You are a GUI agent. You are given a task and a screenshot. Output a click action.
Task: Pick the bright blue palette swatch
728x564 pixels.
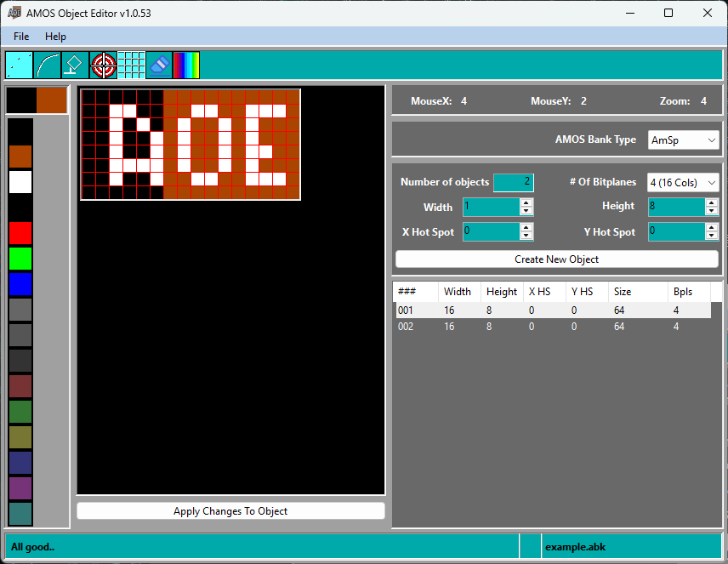point(20,284)
